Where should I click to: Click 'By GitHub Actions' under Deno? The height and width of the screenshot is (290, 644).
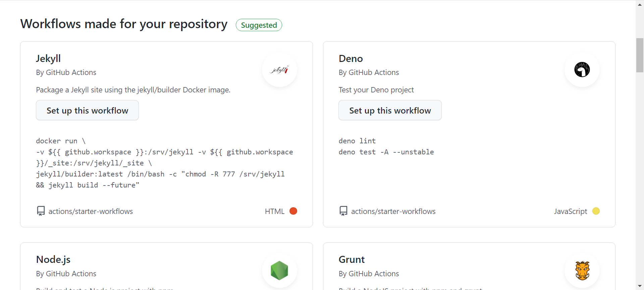pyautogui.click(x=369, y=72)
